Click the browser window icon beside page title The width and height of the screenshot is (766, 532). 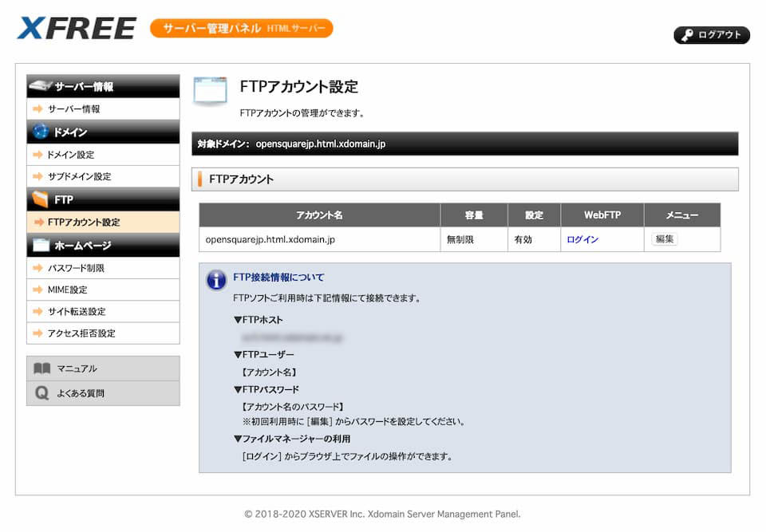(x=210, y=92)
